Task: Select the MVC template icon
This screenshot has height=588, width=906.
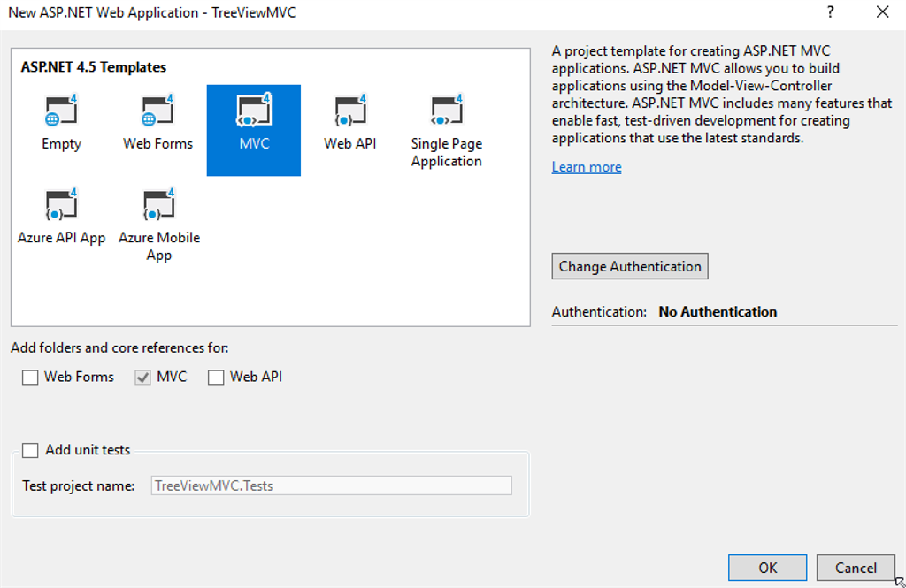Action: click(254, 110)
